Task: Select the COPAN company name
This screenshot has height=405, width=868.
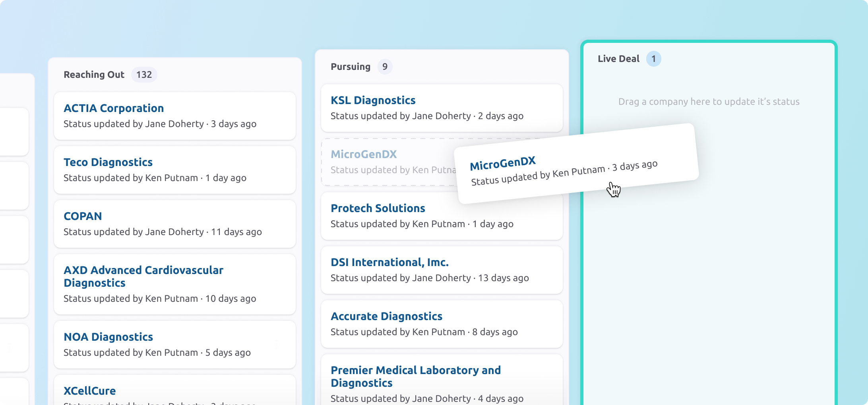Action: [x=83, y=216]
